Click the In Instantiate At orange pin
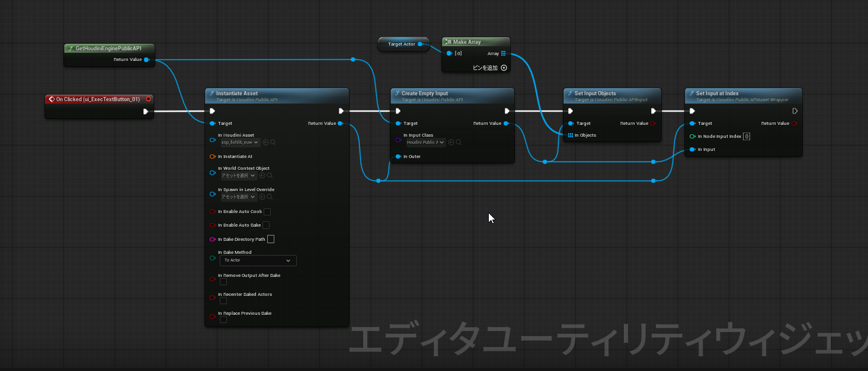 coord(213,157)
